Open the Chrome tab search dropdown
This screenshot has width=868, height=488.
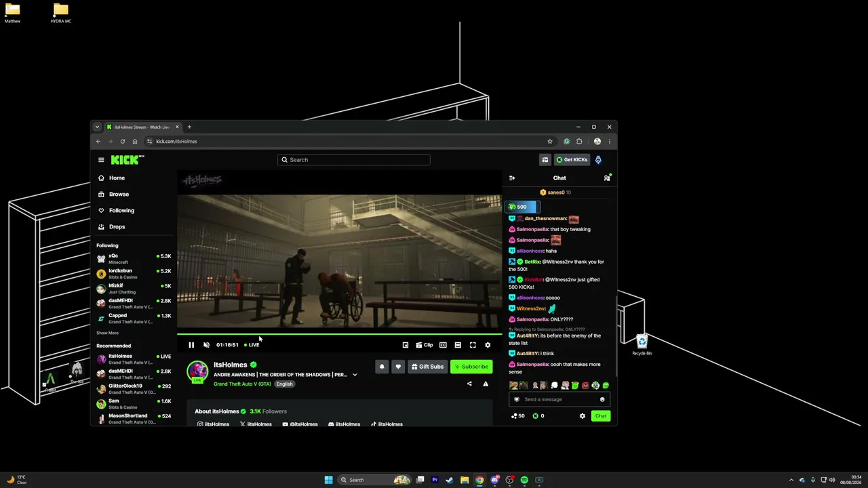pos(97,127)
